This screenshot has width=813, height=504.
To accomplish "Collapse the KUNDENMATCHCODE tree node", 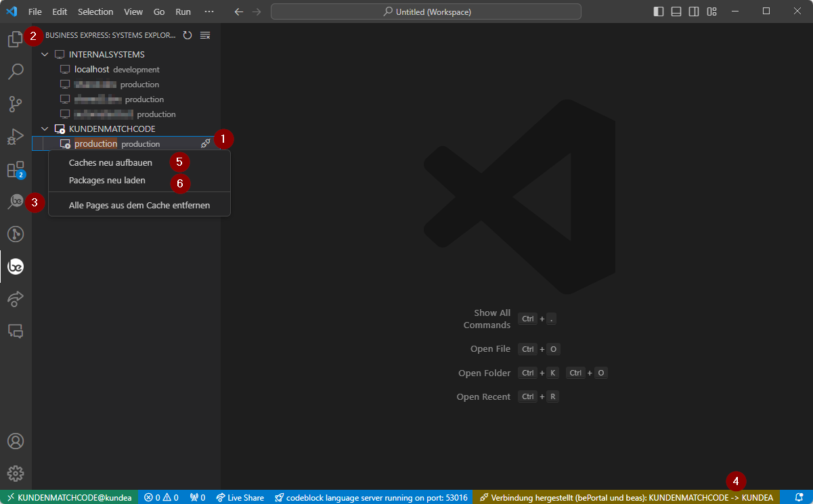I will click(x=45, y=129).
